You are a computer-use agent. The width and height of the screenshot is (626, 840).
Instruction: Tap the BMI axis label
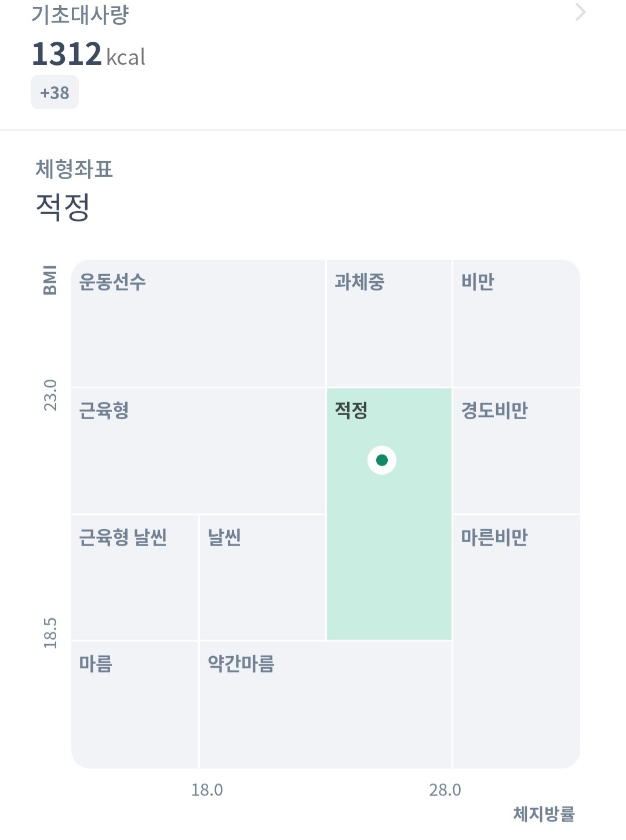(x=50, y=280)
